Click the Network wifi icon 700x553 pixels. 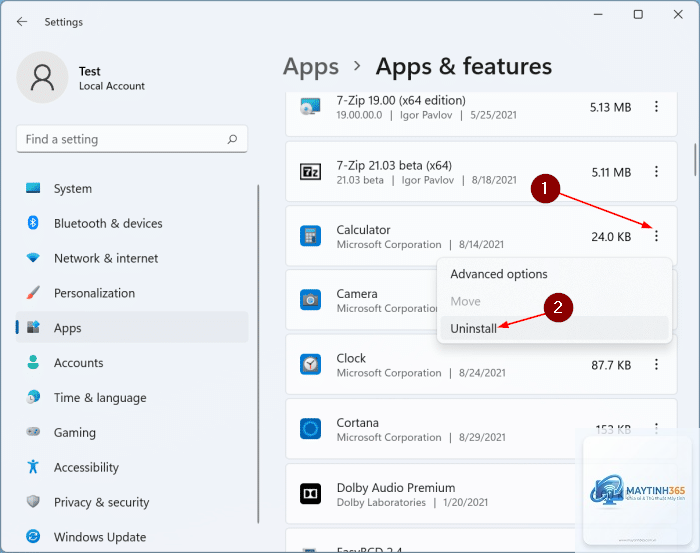click(33, 258)
